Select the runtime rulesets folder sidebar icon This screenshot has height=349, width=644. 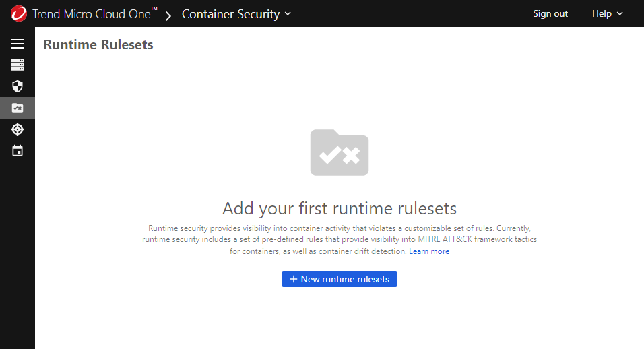18,108
